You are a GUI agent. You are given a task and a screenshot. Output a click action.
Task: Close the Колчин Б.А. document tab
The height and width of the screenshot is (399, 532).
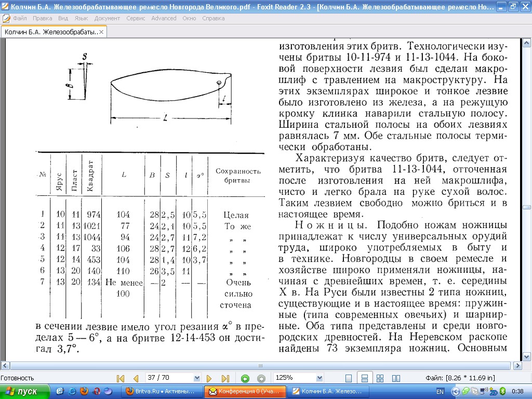(102, 32)
